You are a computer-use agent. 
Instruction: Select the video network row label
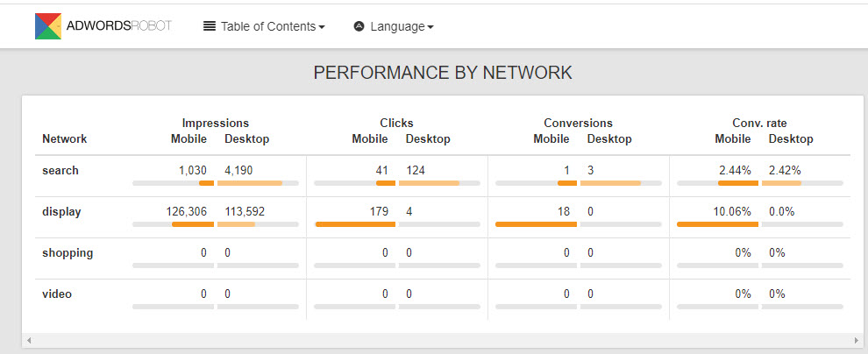(x=57, y=294)
